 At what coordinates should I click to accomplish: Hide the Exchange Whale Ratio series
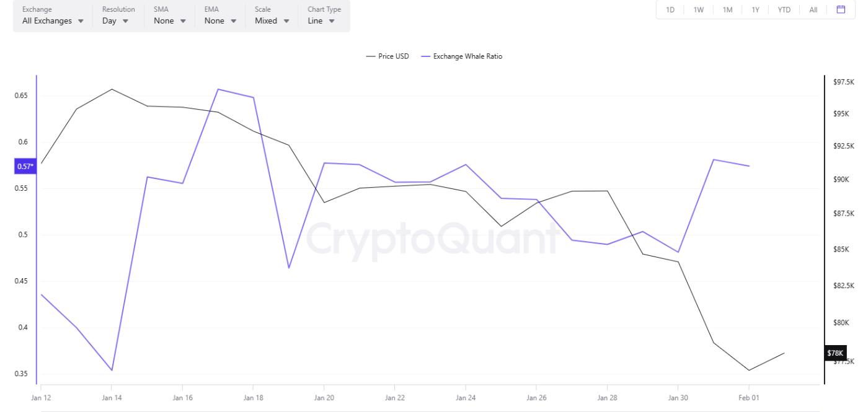(x=468, y=56)
